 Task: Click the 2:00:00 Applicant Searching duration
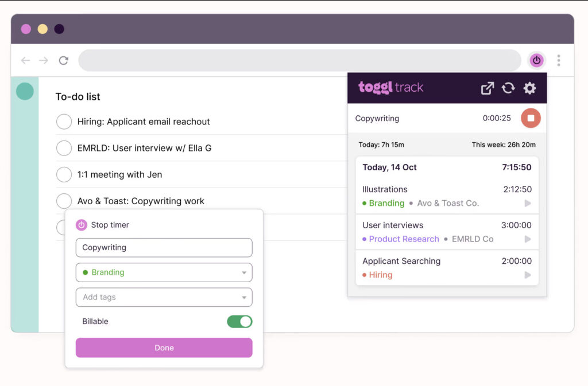(x=516, y=261)
